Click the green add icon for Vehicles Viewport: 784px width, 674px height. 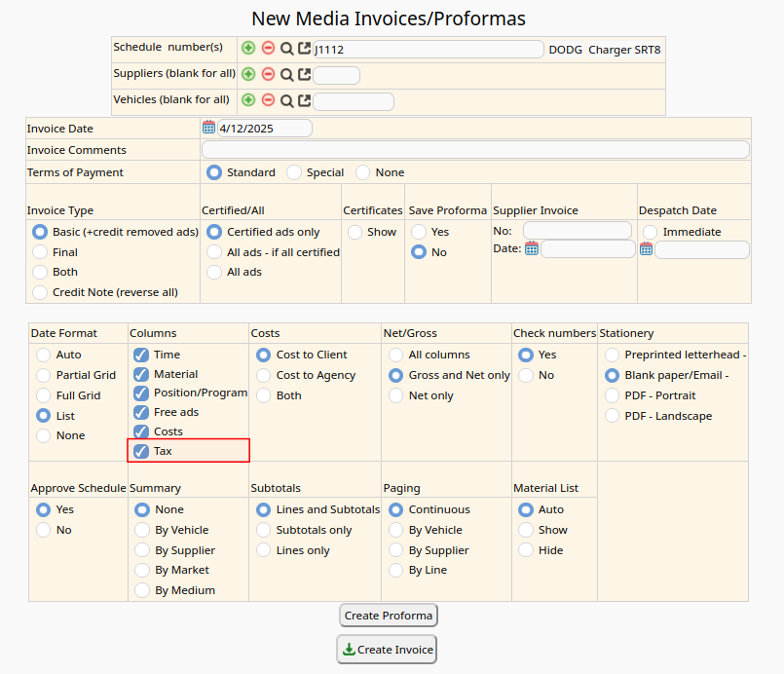coord(248,99)
